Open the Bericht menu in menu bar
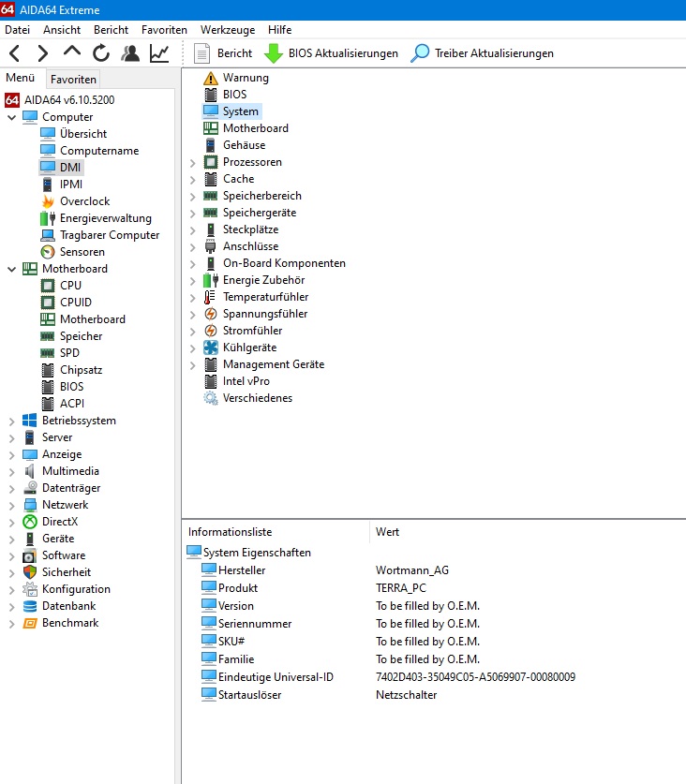Image resolution: width=686 pixels, height=784 pixels. click(111, 30)
